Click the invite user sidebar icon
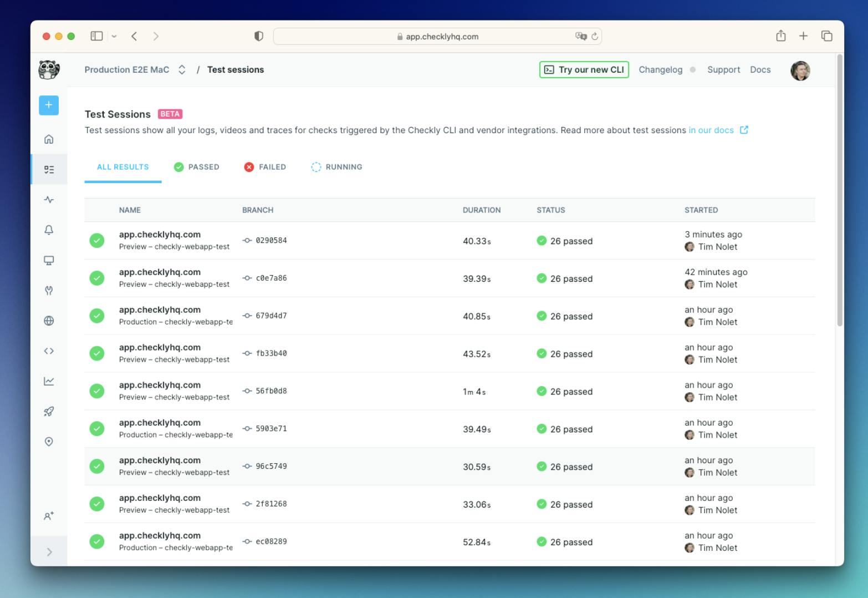The height and width of the screenshot is (598, 868). pyautogui.click(x=49, y=516)
